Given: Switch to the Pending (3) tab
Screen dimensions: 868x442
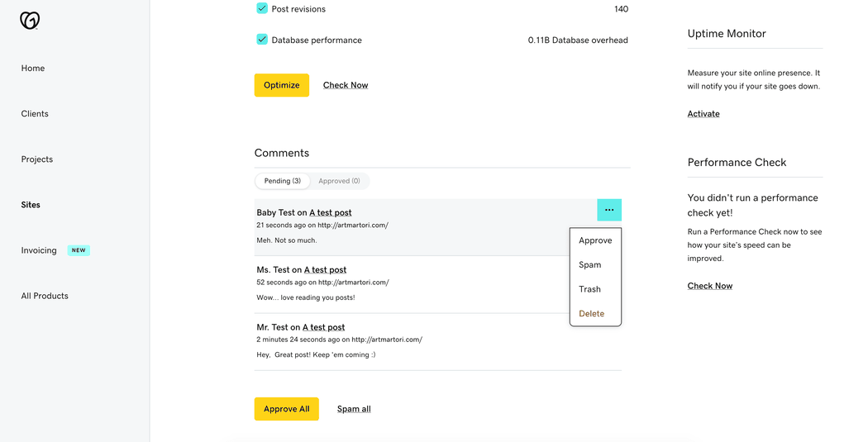Looking at the screenshot, I should (x=283, y=181).
